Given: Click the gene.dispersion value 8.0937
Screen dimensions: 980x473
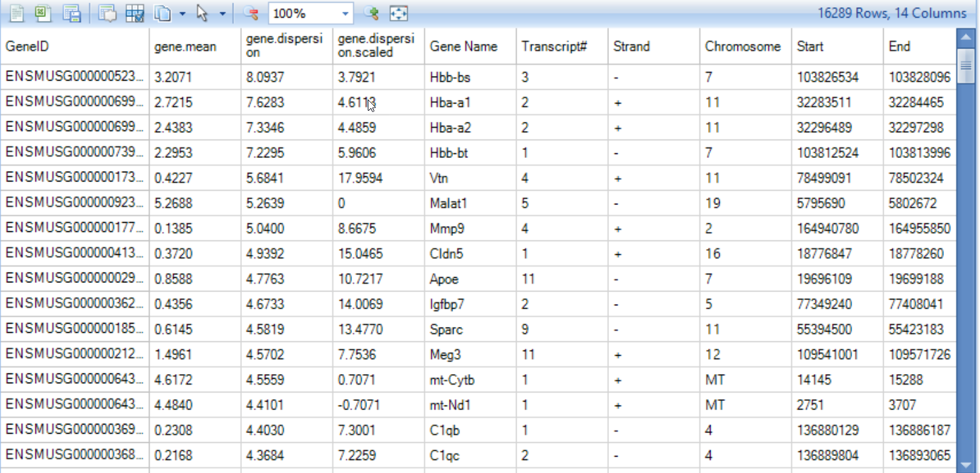Looking at the screenshot, I should [265, 77].
